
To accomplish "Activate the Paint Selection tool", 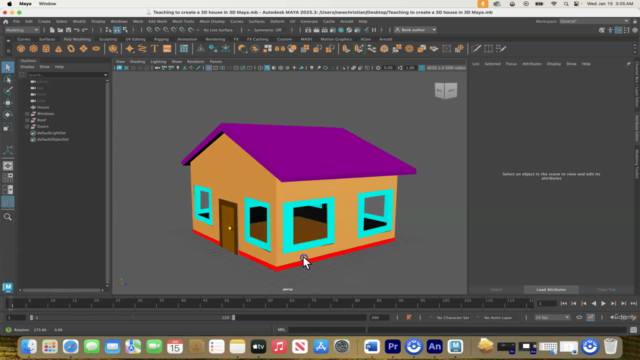I will coord(8,91).
